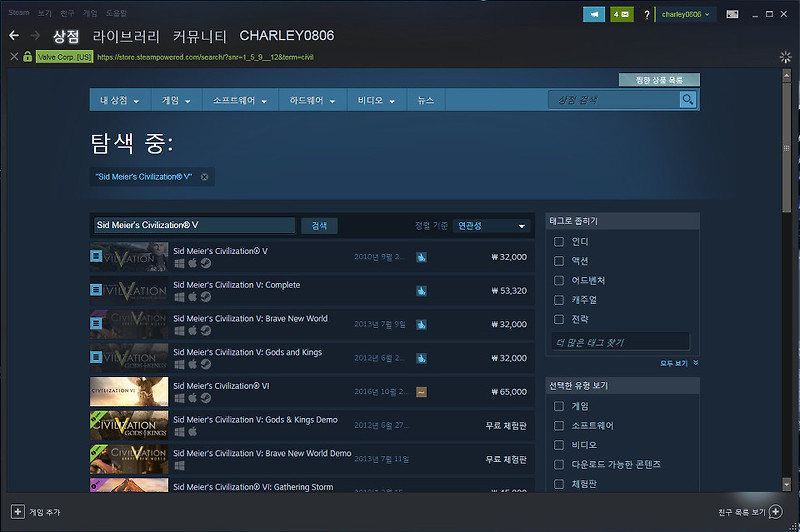Click the friends list plus icon
Screen dimensions: 800x532
coord(776,512)
